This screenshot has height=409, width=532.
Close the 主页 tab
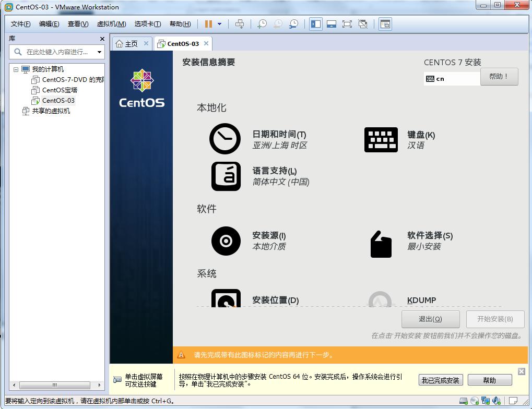click(146, 43)
